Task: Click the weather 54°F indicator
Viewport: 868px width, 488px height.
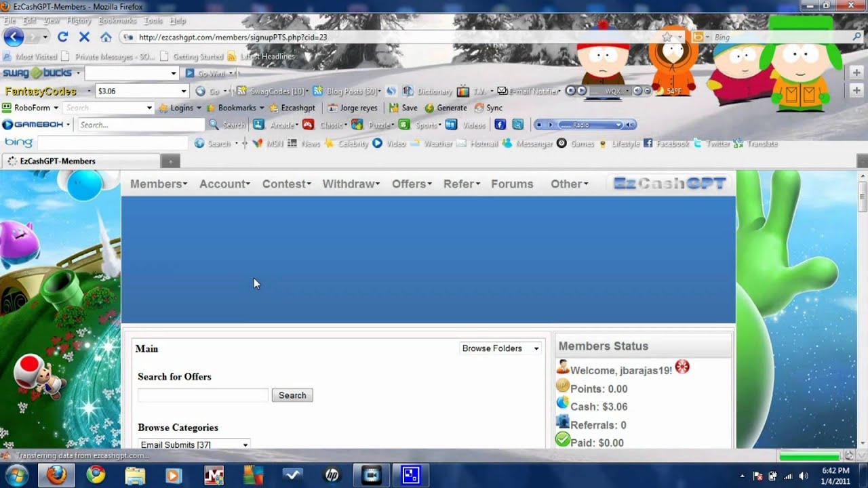Action: 668,91
